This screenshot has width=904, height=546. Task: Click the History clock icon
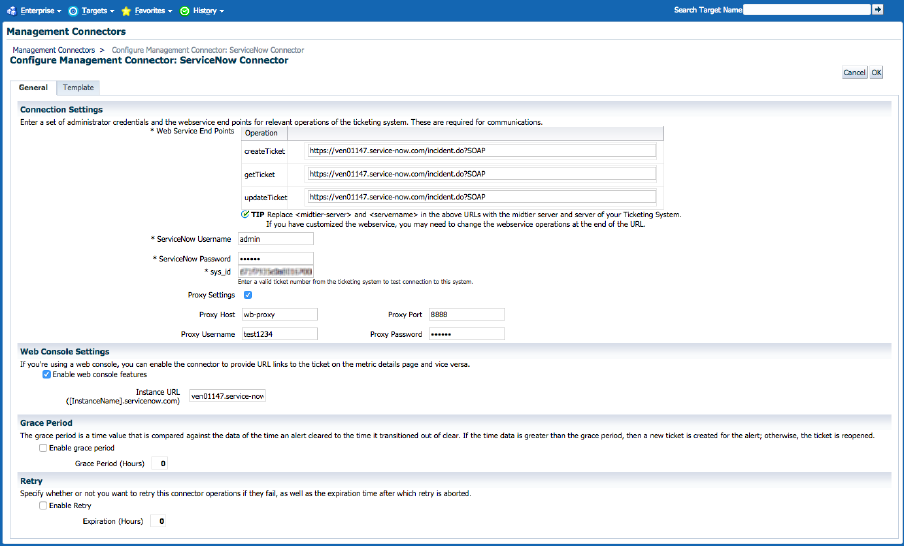[184, 11]
